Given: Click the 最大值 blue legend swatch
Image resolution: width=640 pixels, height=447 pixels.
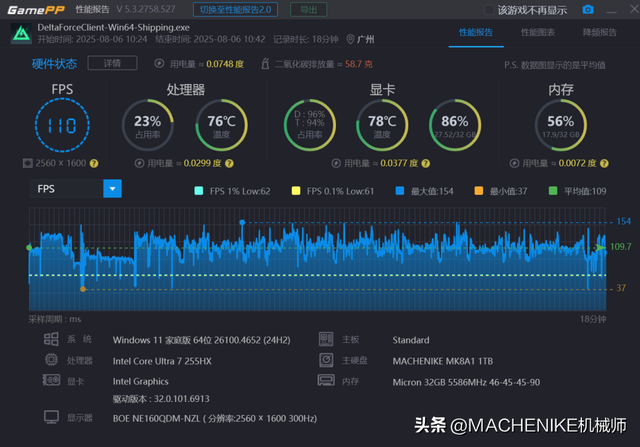Looking at the screenshot, I should click(400, 191).
